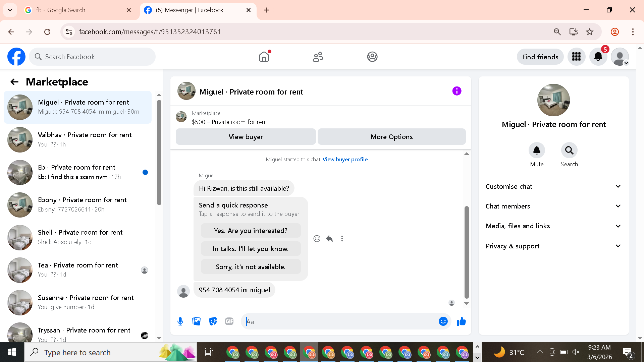Open the View buyer profile link
This screenshot has width=644, height=362.
(345, 160)
